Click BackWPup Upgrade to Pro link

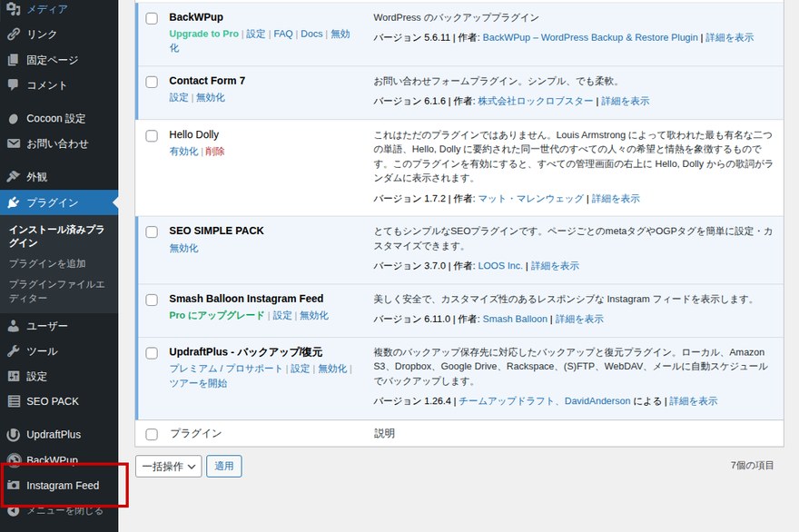tap(203, 34)
